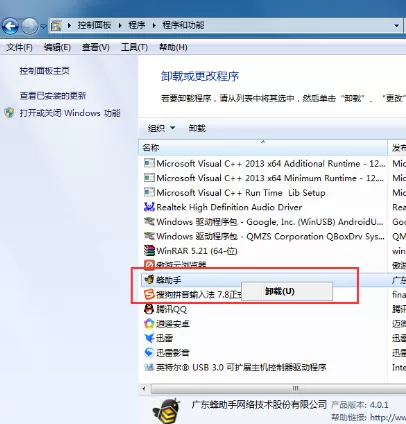The width and height of the screenshot is (406, 424).
Task: Select 控制面板 in the breadcrumb path
Action: tap(94, 25)
